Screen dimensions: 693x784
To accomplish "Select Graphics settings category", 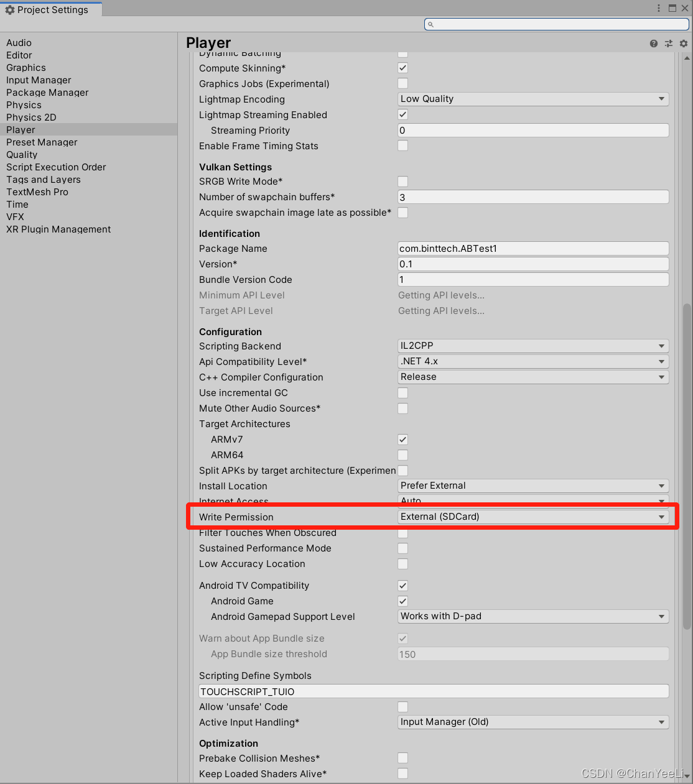I will click(88, 68).
